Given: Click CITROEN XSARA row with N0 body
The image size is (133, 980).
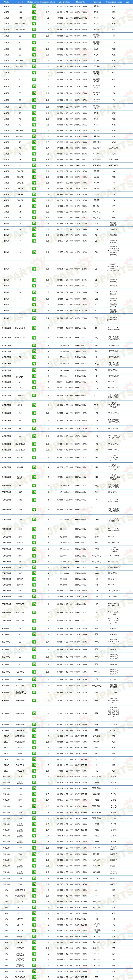Looking at the screenshot, I should (x=66, y=467).
